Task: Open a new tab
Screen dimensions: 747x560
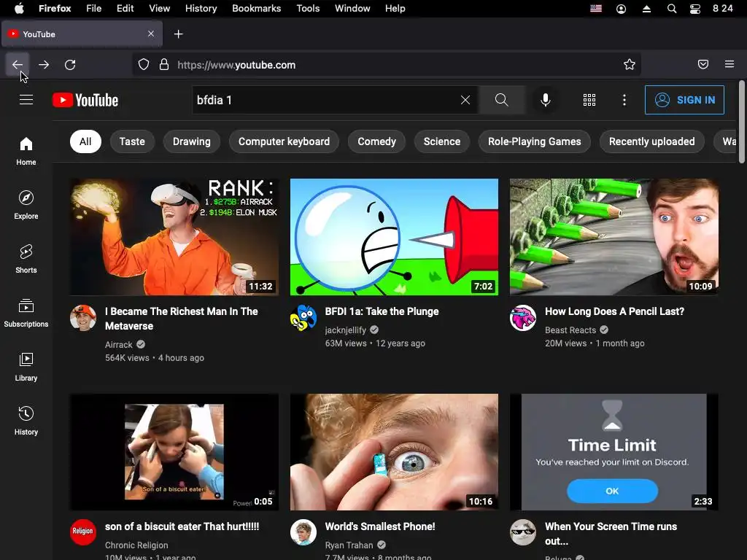Action: point(178,34)
